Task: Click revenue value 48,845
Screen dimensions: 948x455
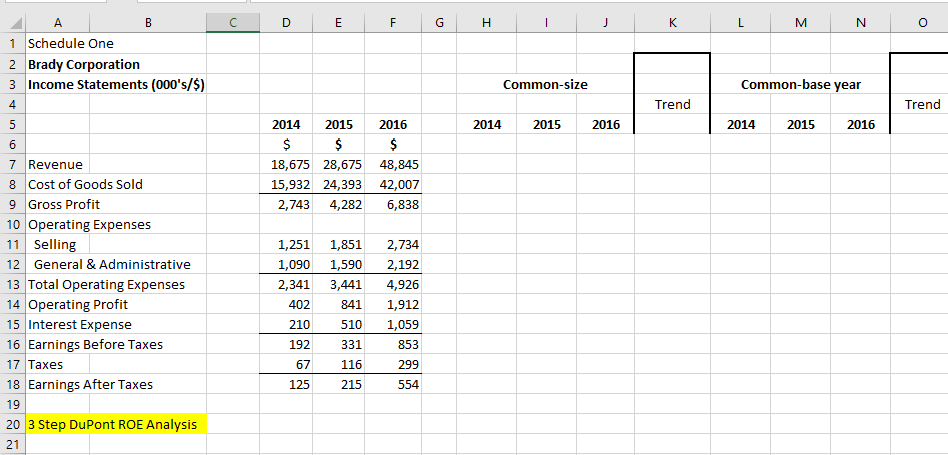Action: [x=399, y=164]
